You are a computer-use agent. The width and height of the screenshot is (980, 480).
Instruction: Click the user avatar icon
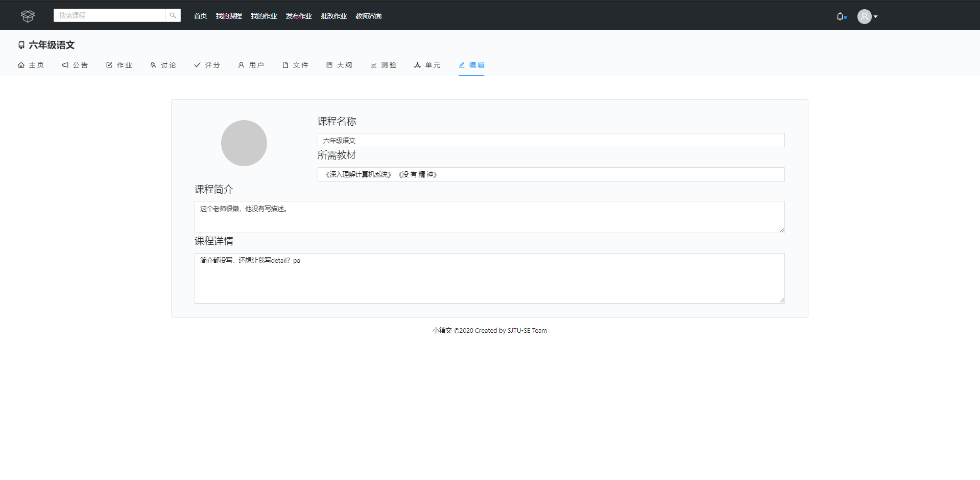coord(864,16)
